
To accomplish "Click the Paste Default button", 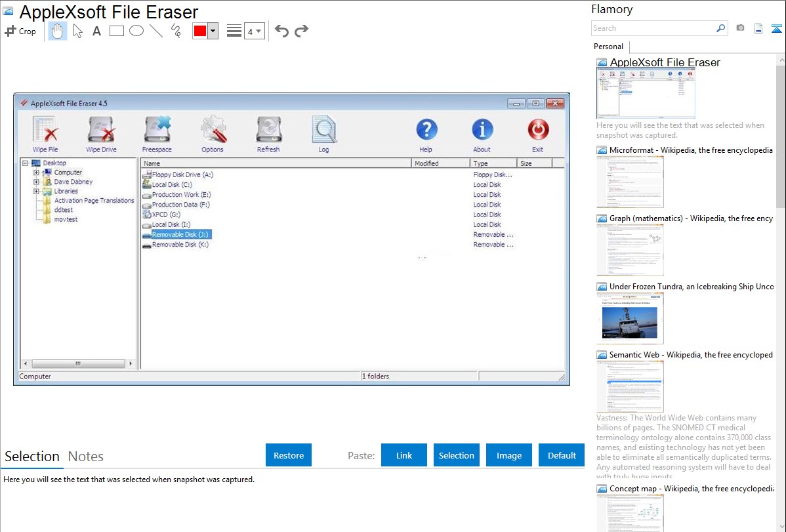I will click(562, 455).
